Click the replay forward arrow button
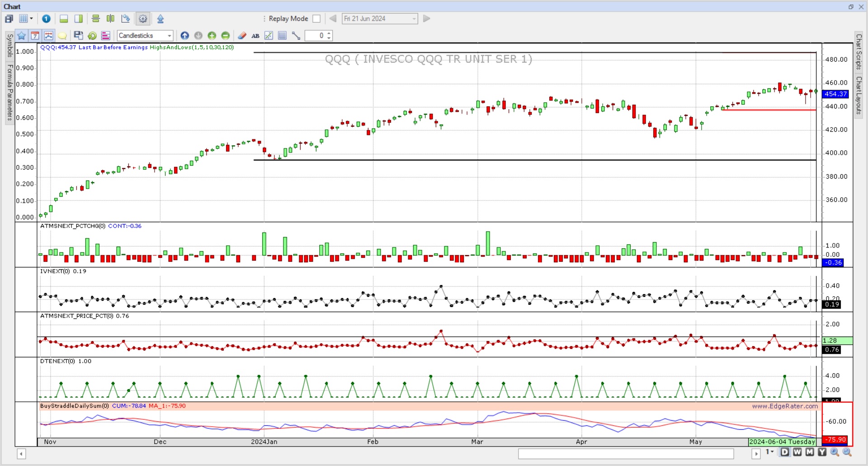 pos(426,19)
